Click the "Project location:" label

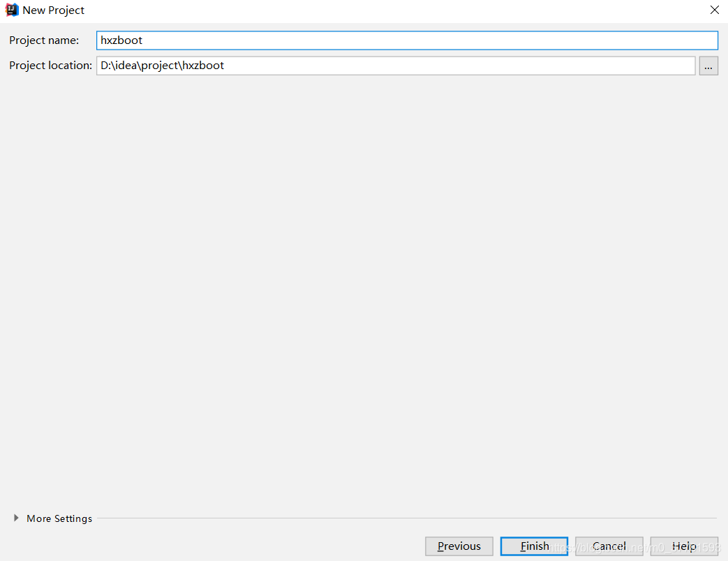(x=51, y=66)
